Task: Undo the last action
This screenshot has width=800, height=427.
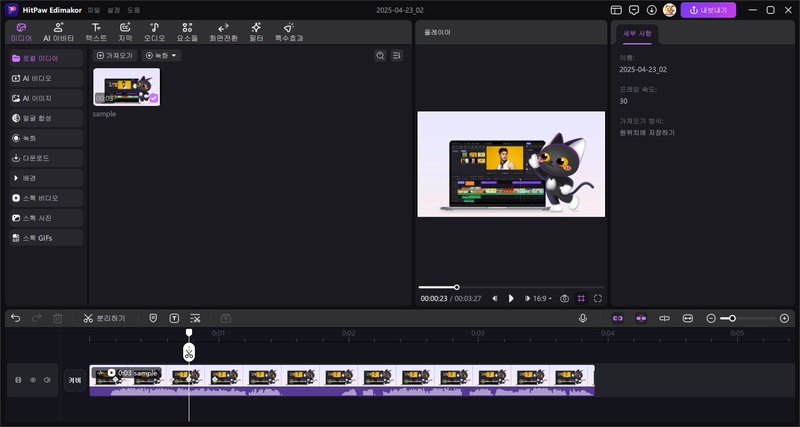Action: tap(16, 318)
